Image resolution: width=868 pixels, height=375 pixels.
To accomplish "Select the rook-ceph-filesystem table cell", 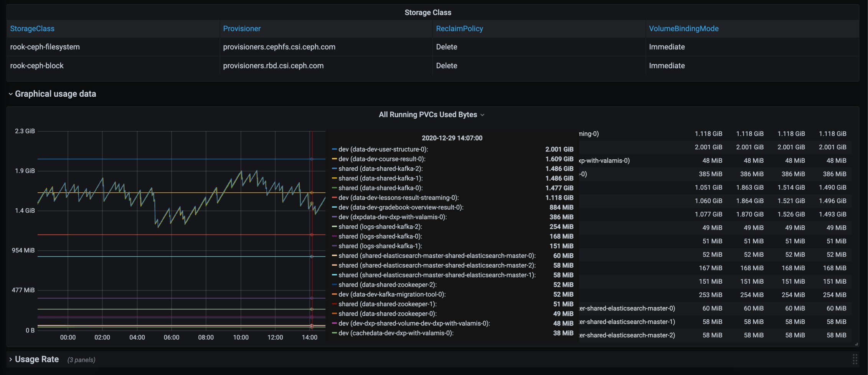I will [45, 47].
